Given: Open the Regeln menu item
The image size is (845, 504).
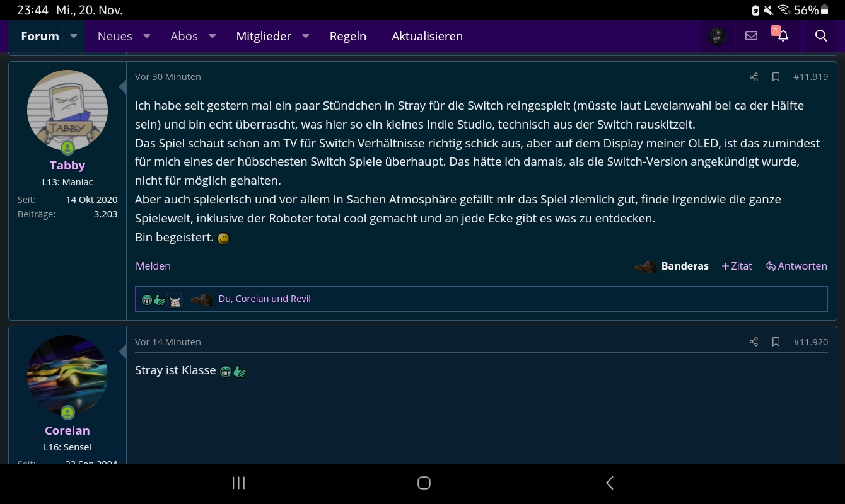Looking at the screenshot, I should click(x=347, y=36).
